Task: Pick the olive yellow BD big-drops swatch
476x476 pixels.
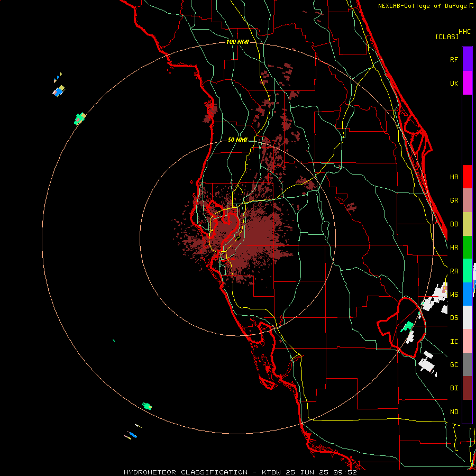Action: coord(467,224)
